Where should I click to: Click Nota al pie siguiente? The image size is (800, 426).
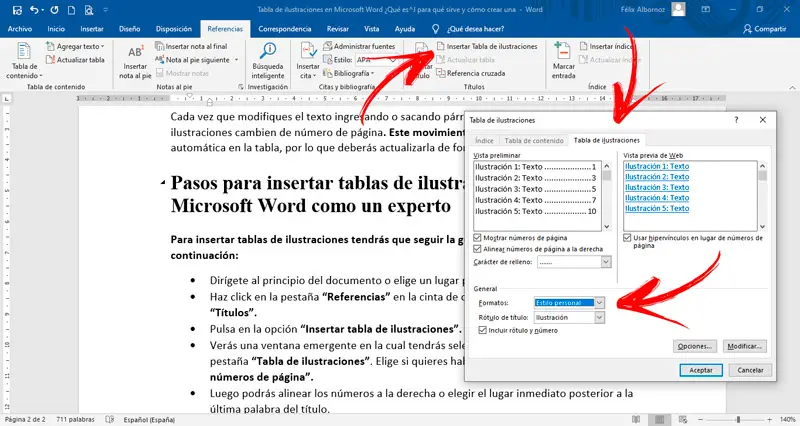193,60
